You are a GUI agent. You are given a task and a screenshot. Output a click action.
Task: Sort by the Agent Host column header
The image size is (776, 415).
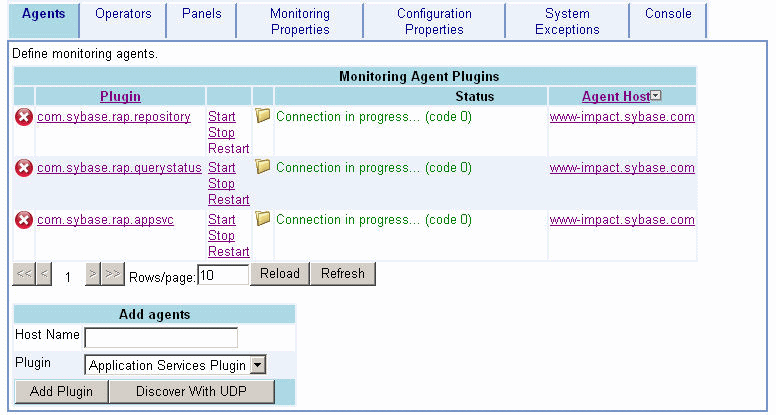point(616,96)
